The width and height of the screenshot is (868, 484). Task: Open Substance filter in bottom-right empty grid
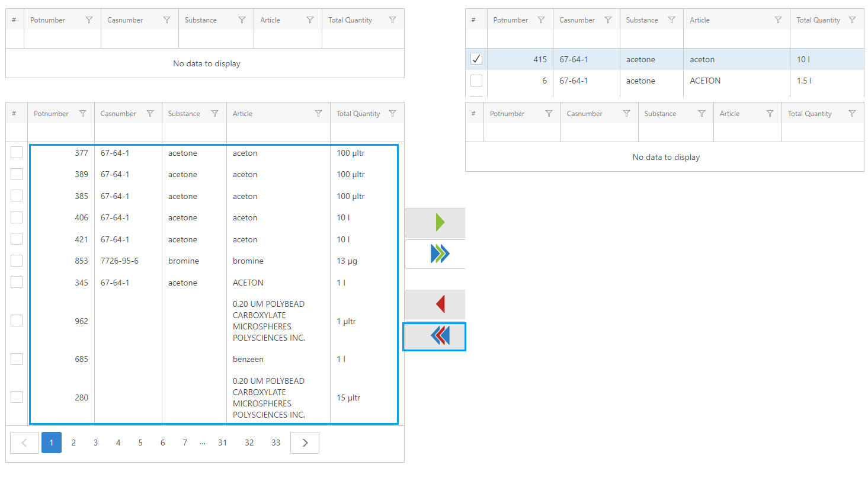click(x=702, y=114)
